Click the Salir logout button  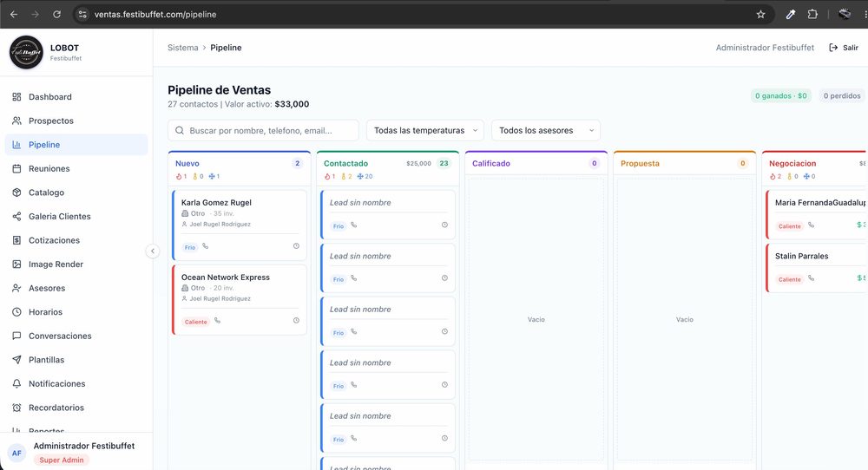[x=844, y=48]
